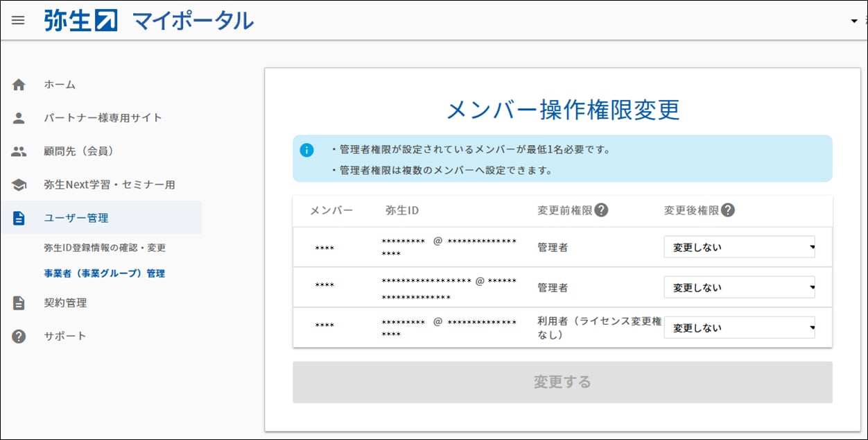Click the info icon in blue notice

[306, 150]
